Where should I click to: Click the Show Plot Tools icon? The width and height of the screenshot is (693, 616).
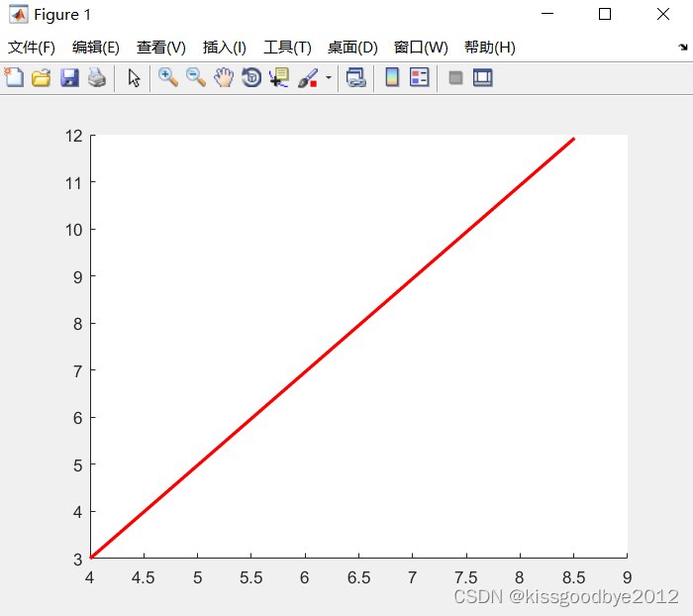(x=483, y=78)
